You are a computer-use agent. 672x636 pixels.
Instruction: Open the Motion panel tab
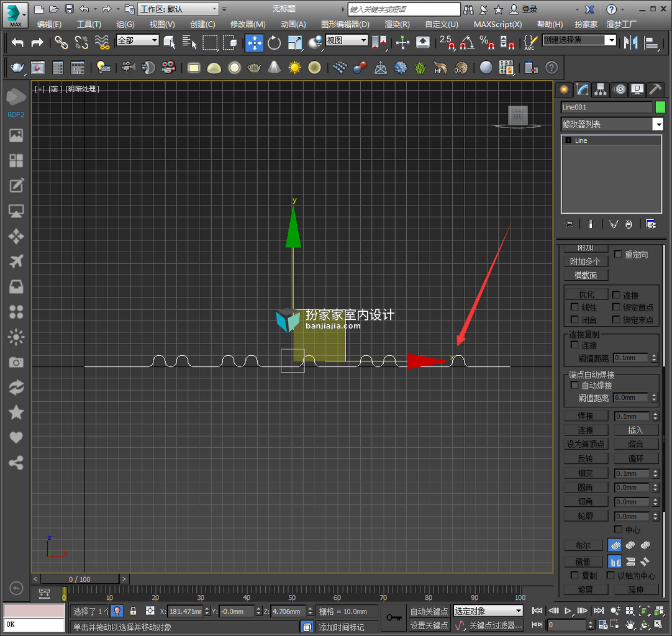click(619, 89)
